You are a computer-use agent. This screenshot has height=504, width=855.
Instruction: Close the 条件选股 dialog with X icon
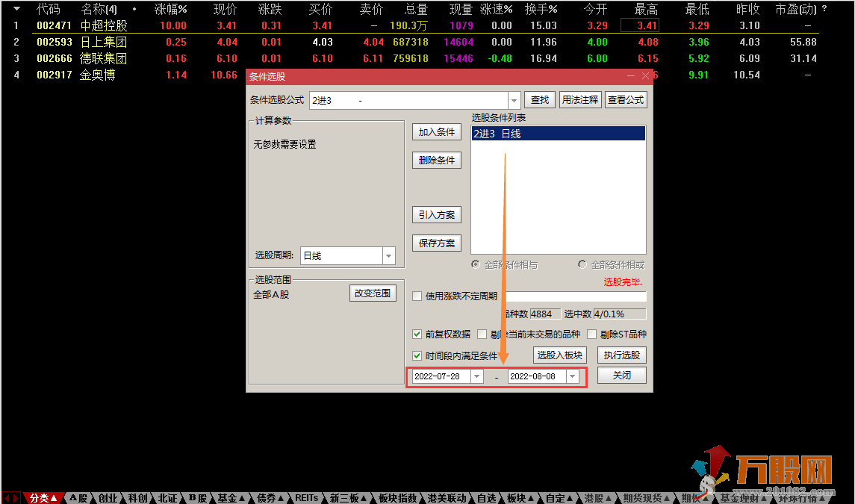[x=645, y=76]
